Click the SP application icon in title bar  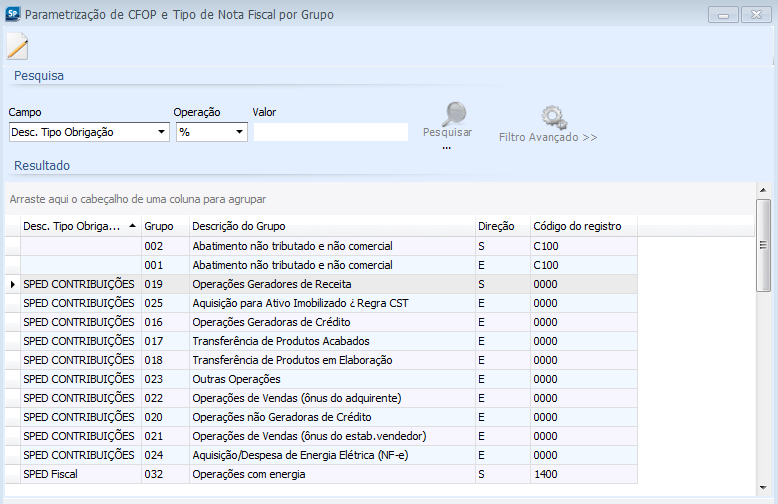pos(11,15)
